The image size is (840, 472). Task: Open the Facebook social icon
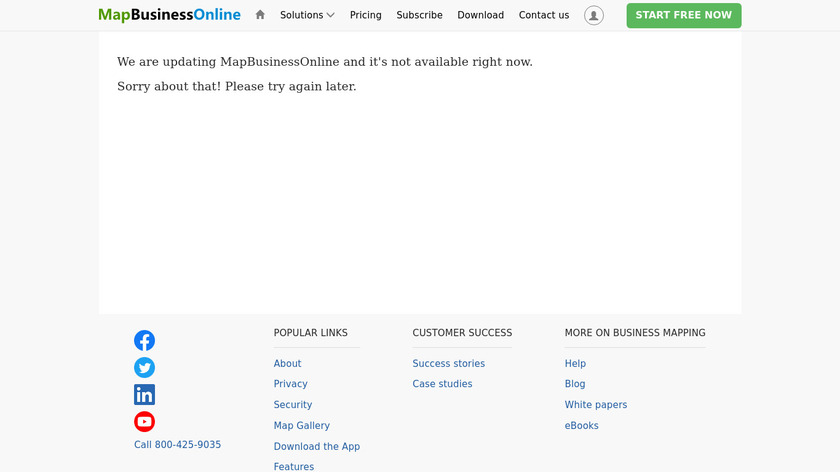click(145, 340)
